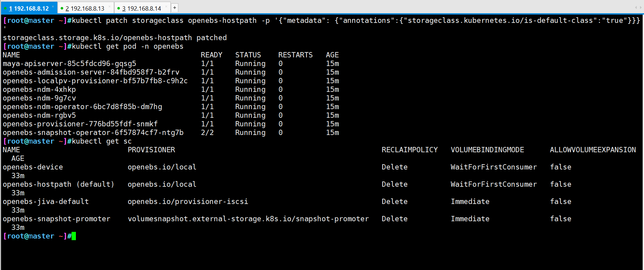Screen dimensions: 644x270
Task: Click the pod name openebs-ndm-operator-6bc7d8f85b-dm7hg
Action: pyautogui.click(x=83, y=107)
